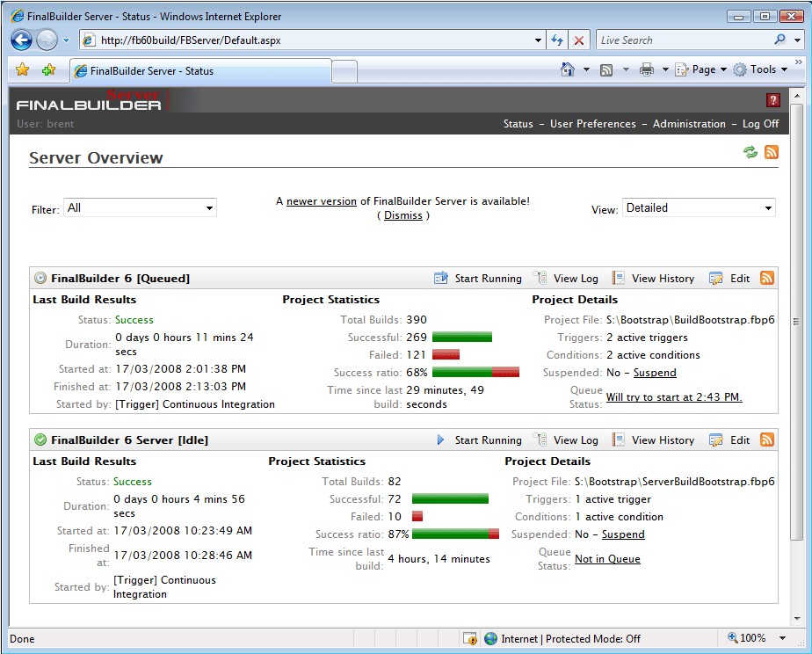The height and width of the screenshot is (654, 812).
Task: Click in the address bar URL field
Action: pos(314,40)
